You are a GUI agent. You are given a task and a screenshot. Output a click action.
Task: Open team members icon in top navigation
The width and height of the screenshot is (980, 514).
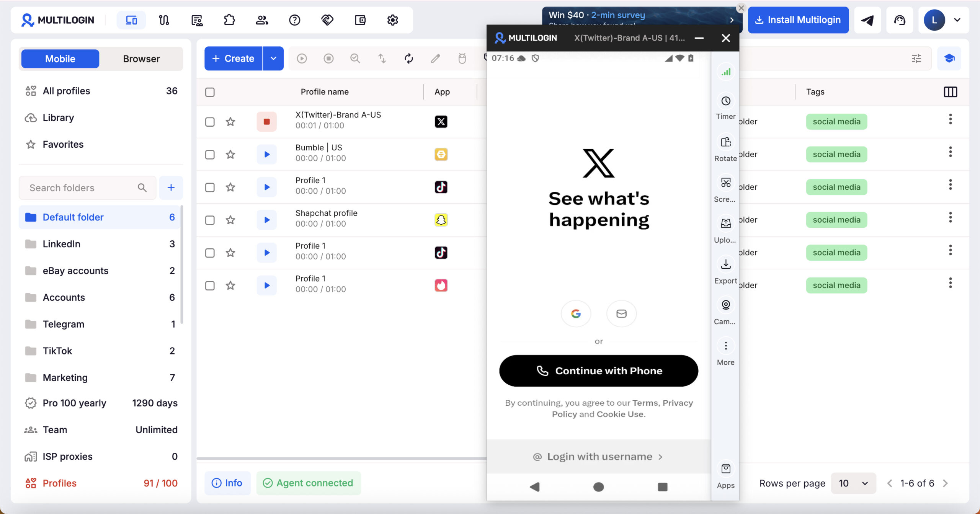(x=262, y=20)
